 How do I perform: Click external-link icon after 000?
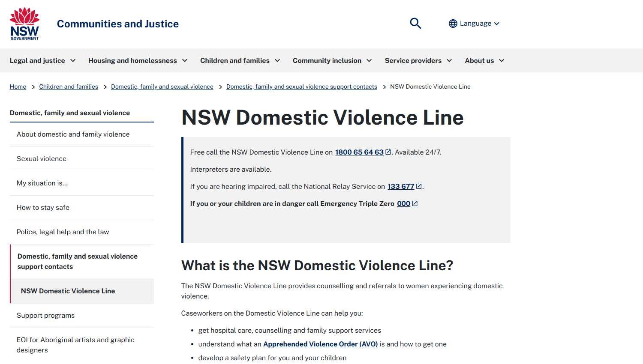pyautogui.click(x=415, y=203)
